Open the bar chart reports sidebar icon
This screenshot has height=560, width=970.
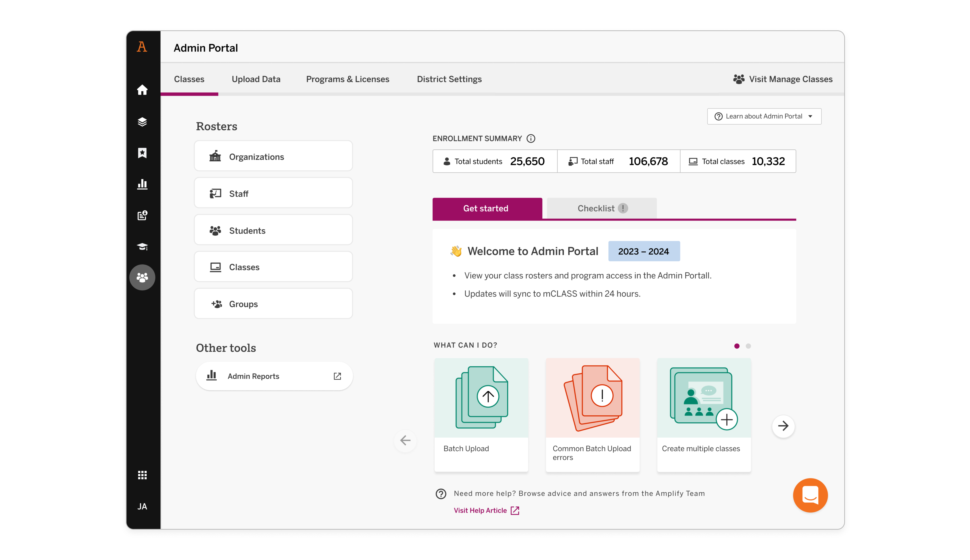[142, 184]
